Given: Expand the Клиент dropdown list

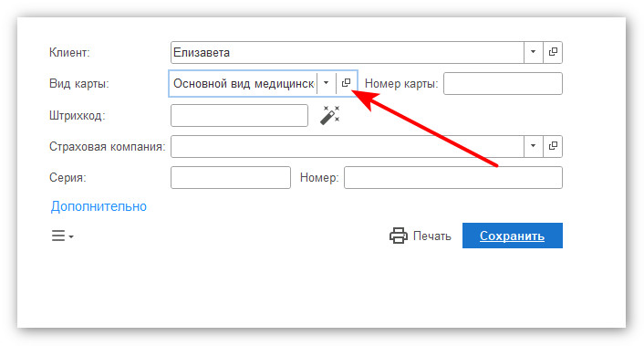Looking at the screenshot, I should 533,52.
